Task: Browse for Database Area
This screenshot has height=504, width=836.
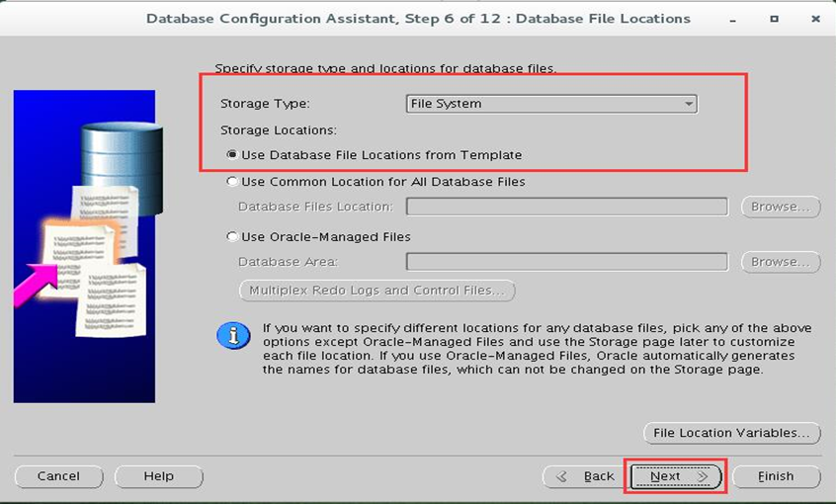Action: [x=781, y=262]
